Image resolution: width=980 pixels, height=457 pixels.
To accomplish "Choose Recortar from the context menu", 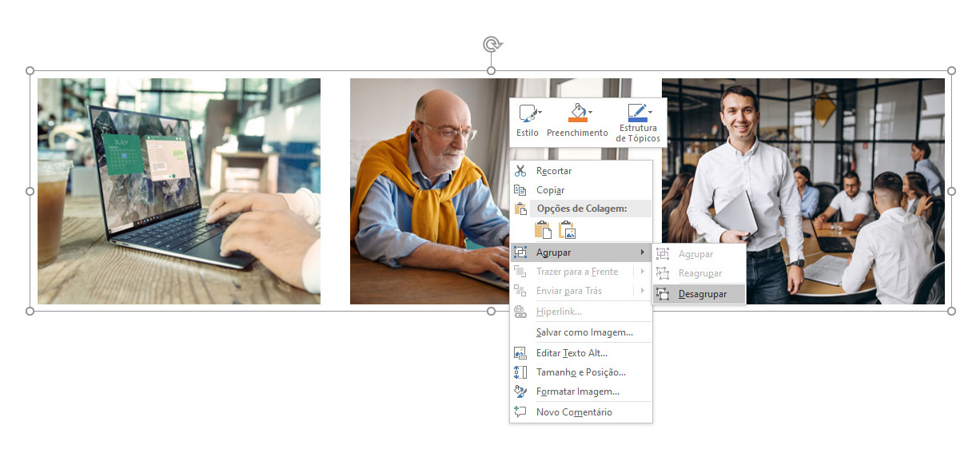I will click(581, 171).
